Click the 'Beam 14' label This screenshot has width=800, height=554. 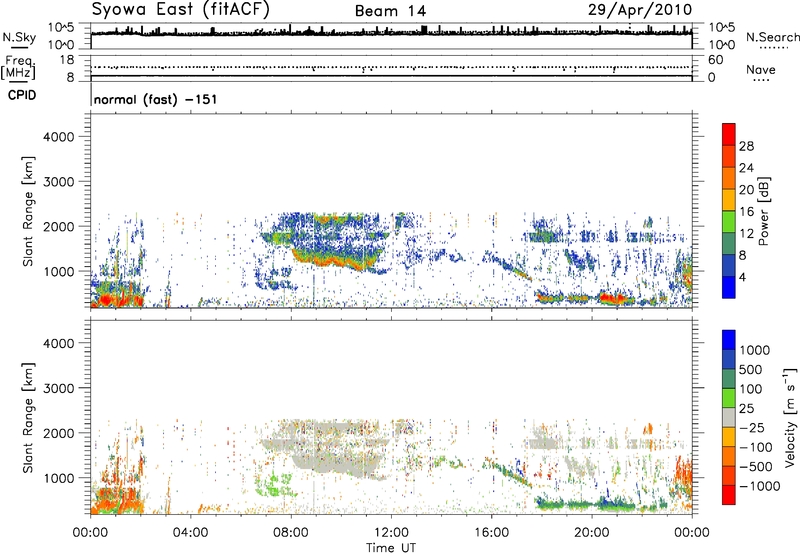(390, 11)
